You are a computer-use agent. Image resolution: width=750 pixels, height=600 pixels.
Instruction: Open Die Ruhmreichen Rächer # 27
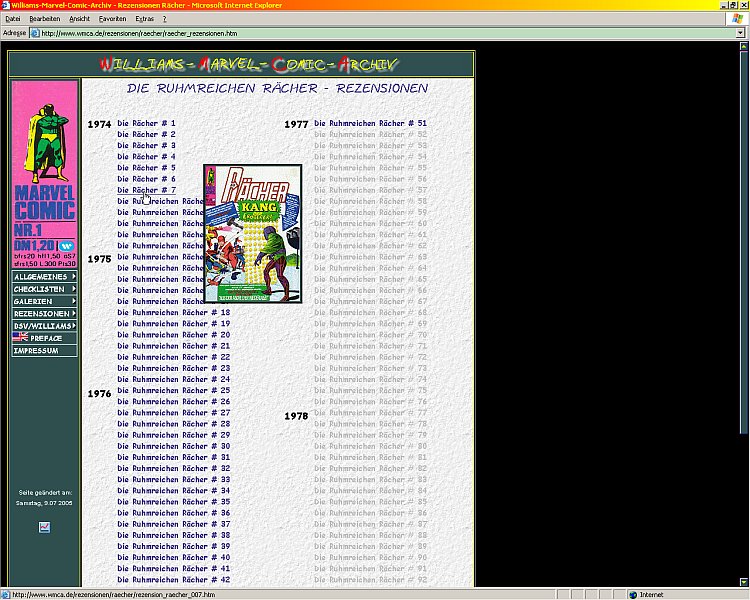(x=174, y=413)
